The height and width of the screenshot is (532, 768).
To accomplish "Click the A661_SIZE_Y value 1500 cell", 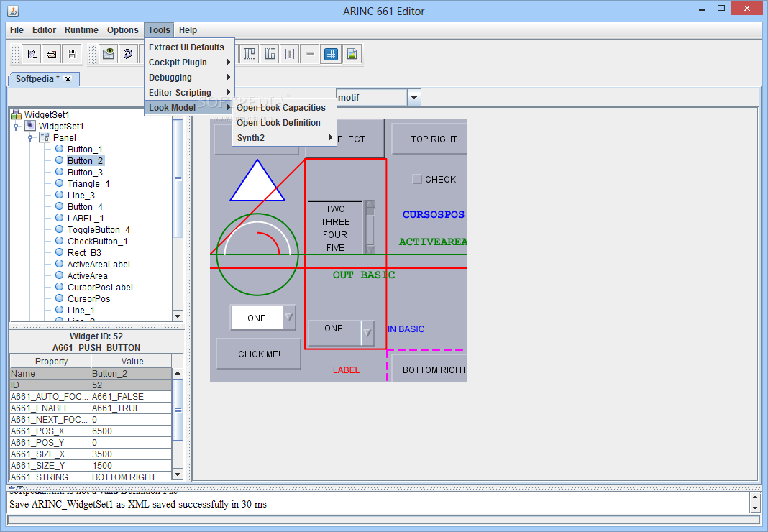I will coord(132,465).
